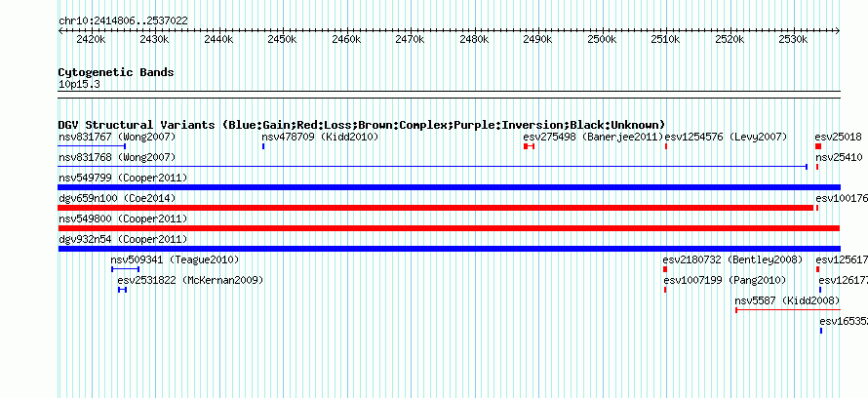The image size is (868, 398).
Task: Open variant esv1007199 (Pang2010) label
Action: tap(725, 280)
